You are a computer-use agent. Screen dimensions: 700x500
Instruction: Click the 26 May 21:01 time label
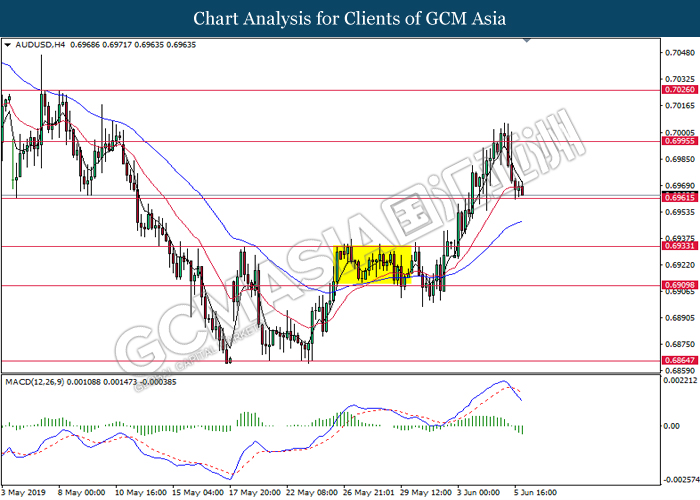tap(369, 492)
